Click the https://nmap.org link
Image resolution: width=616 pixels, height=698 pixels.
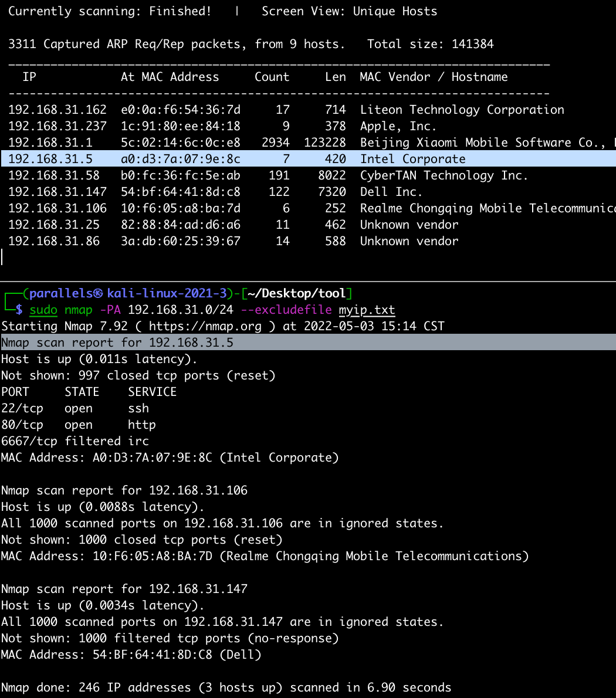[205, 326]
